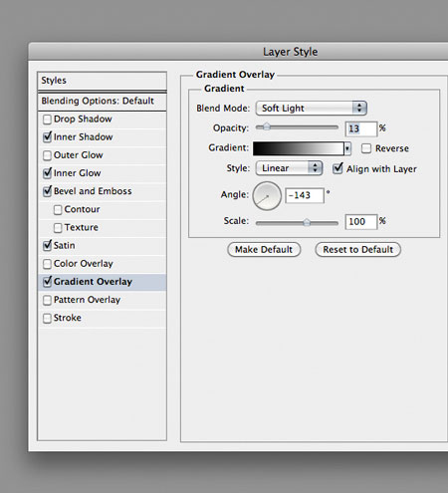Click the Reset to Default button
Image resolution: width=448 pixels, height=493 pixels.
[x=358, y=250]
